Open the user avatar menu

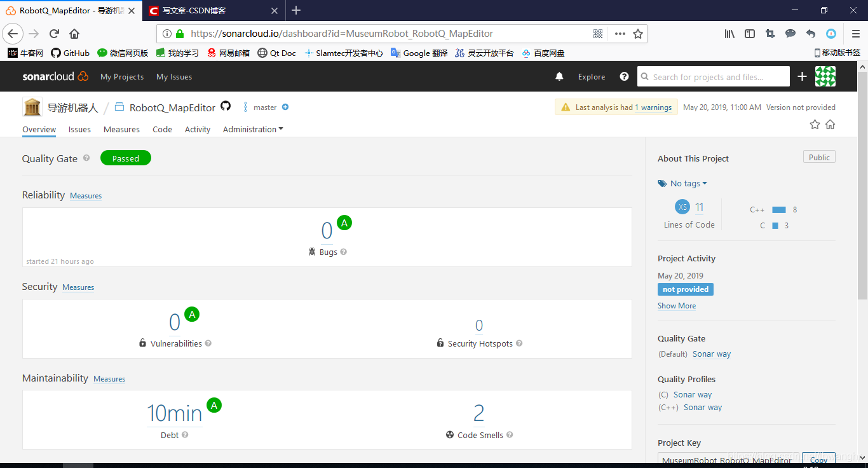point(825,76)
